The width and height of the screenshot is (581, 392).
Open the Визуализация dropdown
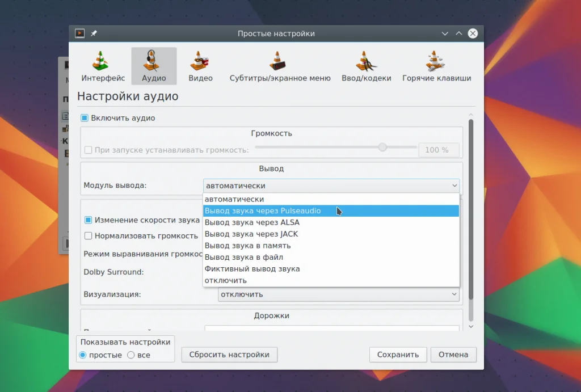click(x=338, y=294)
